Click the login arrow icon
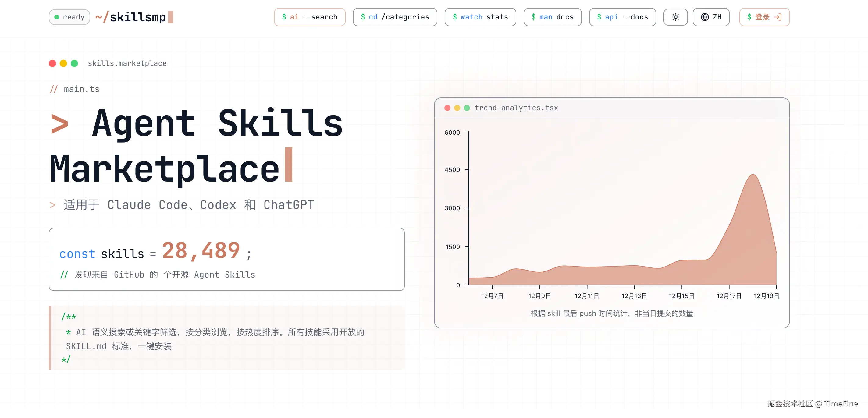868x418 pixels. 778,17
